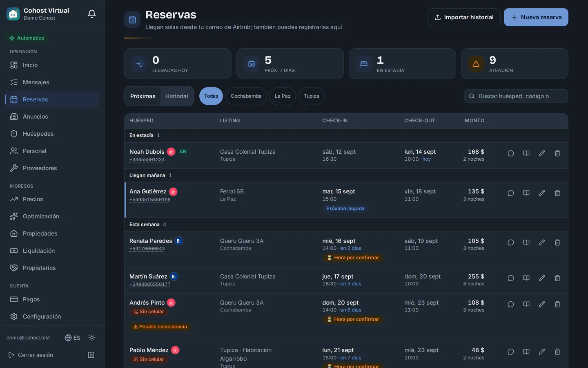Image resolution: width=588 pixels, height=368 pixels.
Task: Edit Noah Dubois reservation pencil icon
Action: point(542,153)
